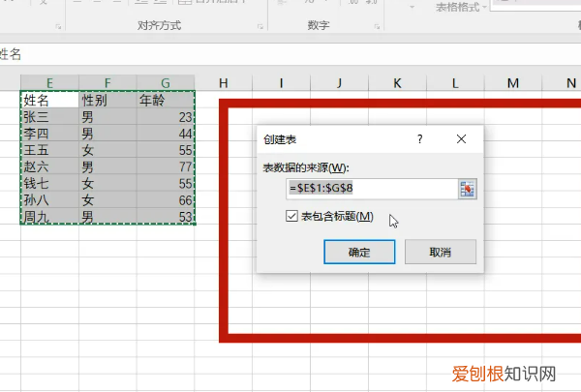Select the cell with 周九

click(x=49, y=217)
